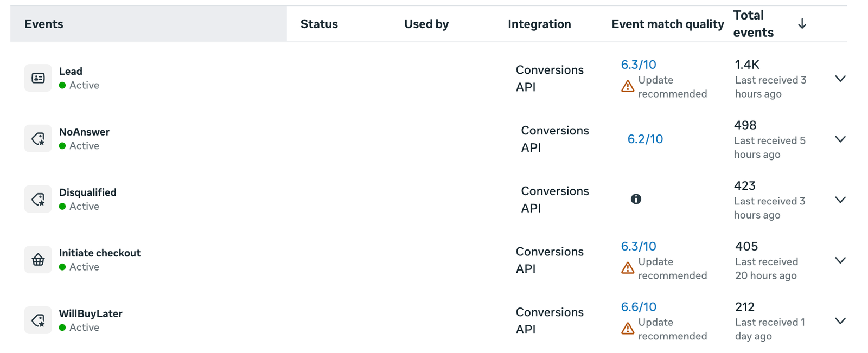Click the NoAnswer event name

84,132
